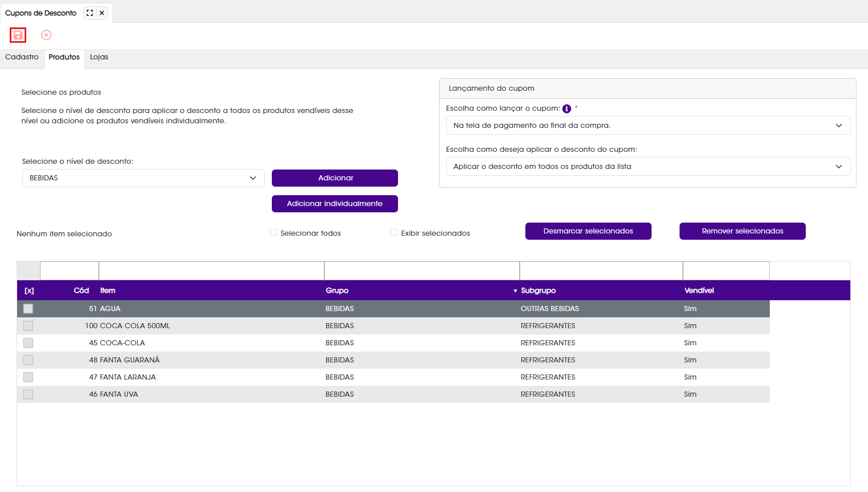This screenshot has height=492, width=868.
Task: Click BEBIDAS group cell in AGUA row
Action: (340, 309)
